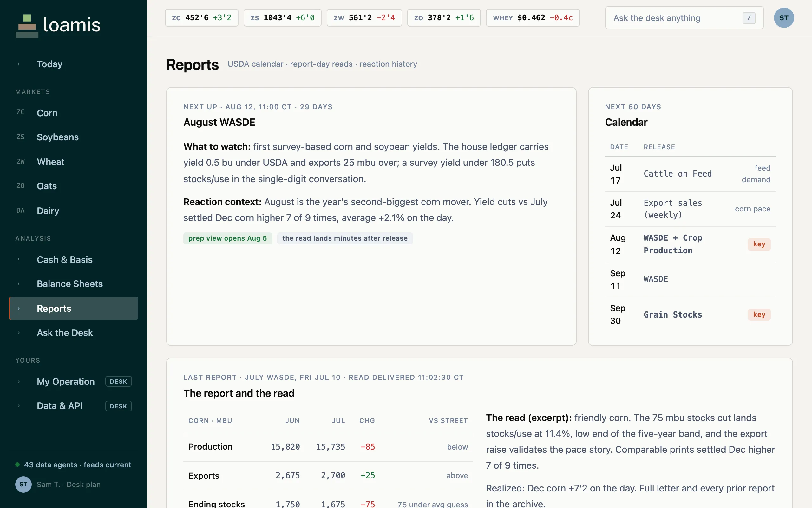Viewport: 812px width, 508px height.
Task: Select the Reports nav item
Action: 74,308
